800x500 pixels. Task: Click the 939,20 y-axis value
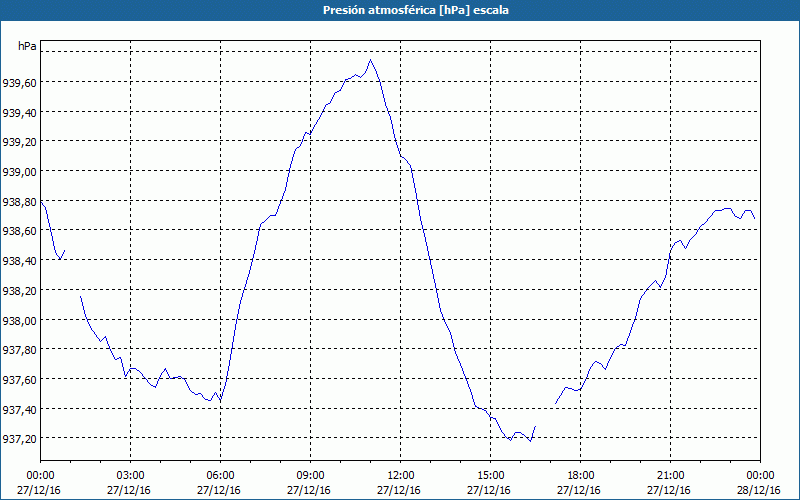tap(19, 142)
